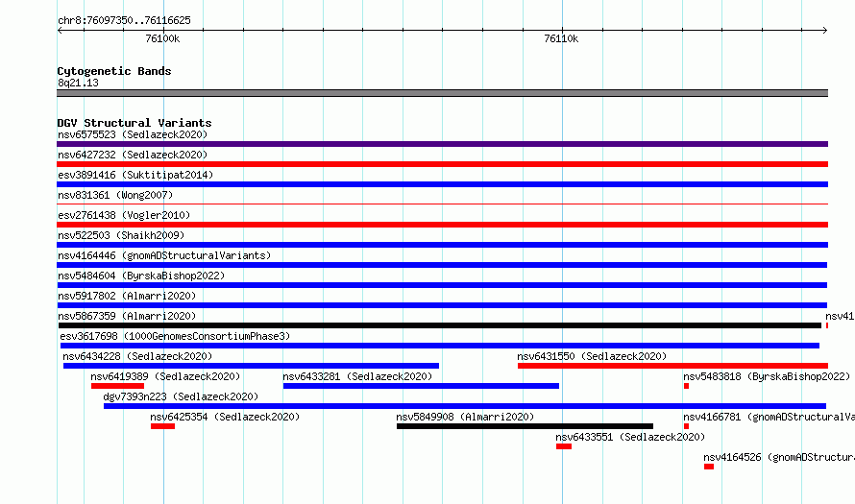
Task: Open nsv5867359 (Almarri2020) label
Action: (x=127, y=316)
